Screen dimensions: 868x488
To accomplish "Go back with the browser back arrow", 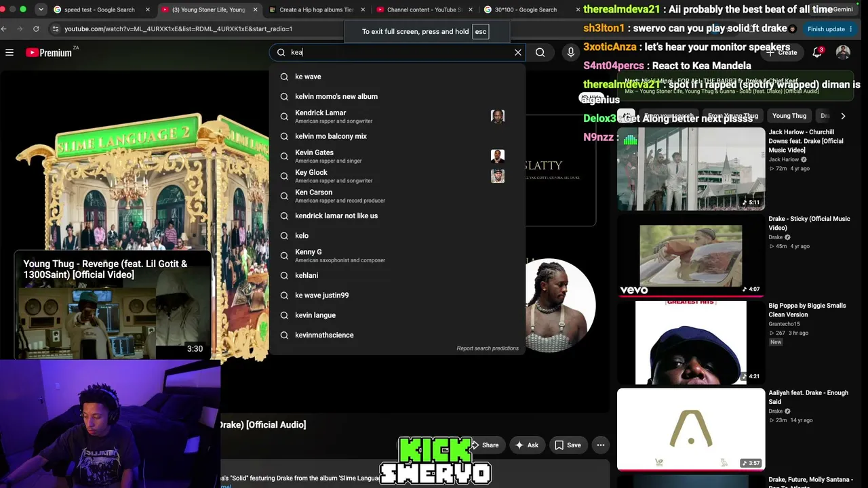I will pyautogui.click(x=4, y=29).
